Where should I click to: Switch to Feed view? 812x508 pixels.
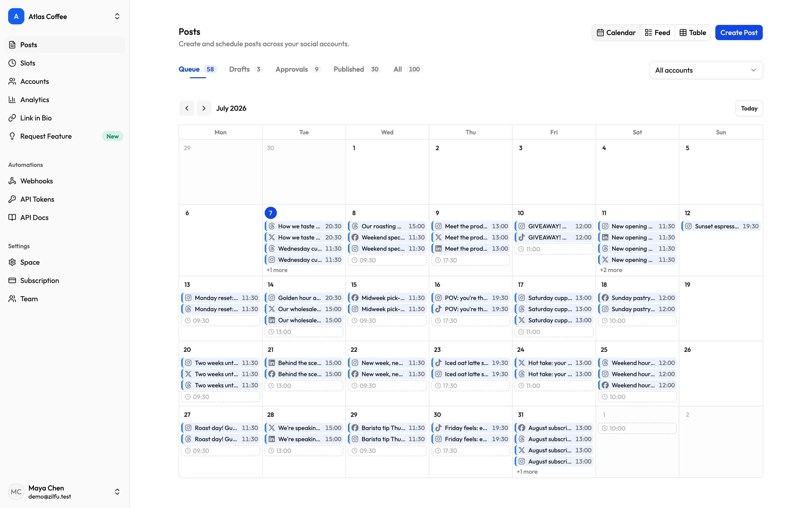(657, 33)
